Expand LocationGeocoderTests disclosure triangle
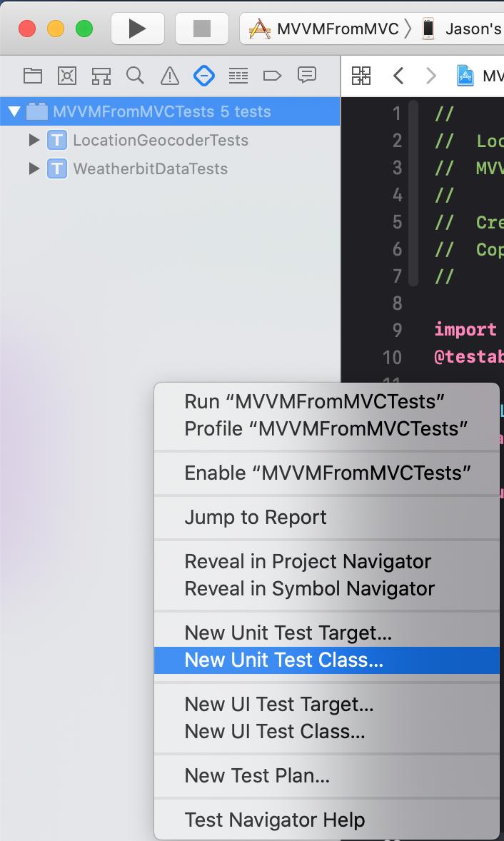Viewport: 504px width, 841px height. point(34,140)
